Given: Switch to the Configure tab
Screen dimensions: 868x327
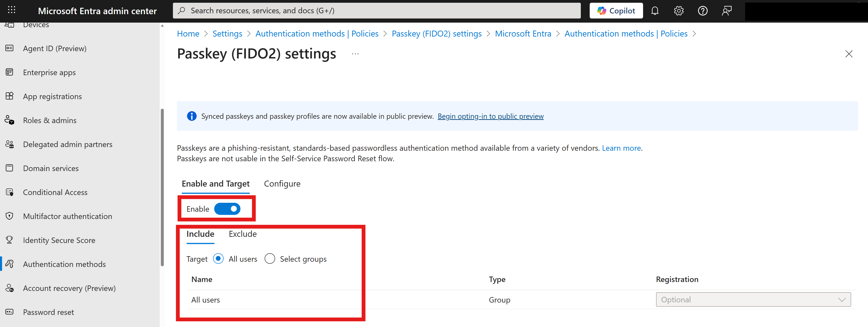Looking at the screenshot, I should tap(282, 184).
